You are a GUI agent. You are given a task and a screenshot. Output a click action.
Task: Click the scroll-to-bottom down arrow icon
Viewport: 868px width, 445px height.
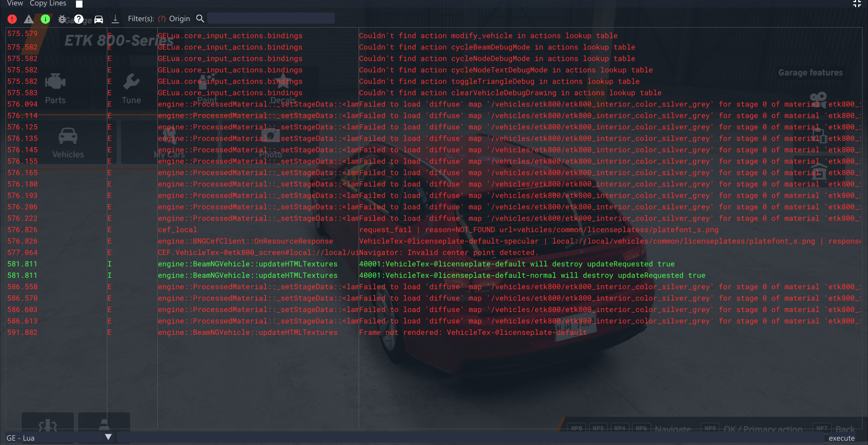[115, 19]
